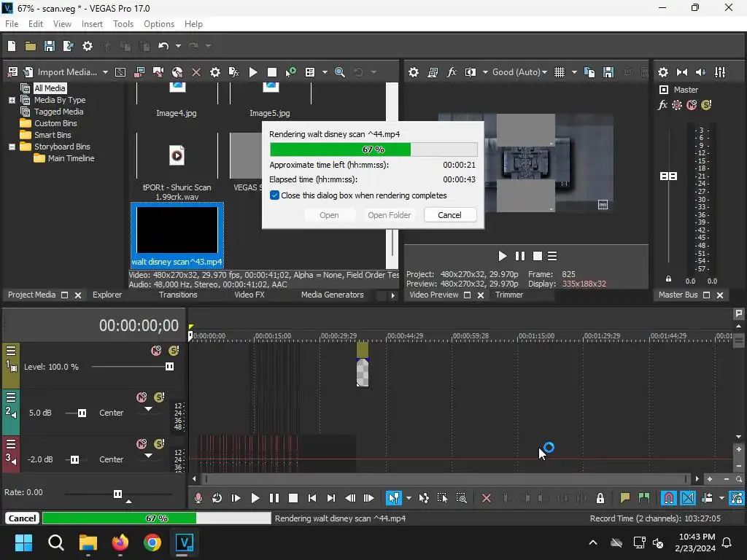The height and width of the screenshot is (560, 747).
Task: Save the project using the floppy icon
Action: point(49,46)
